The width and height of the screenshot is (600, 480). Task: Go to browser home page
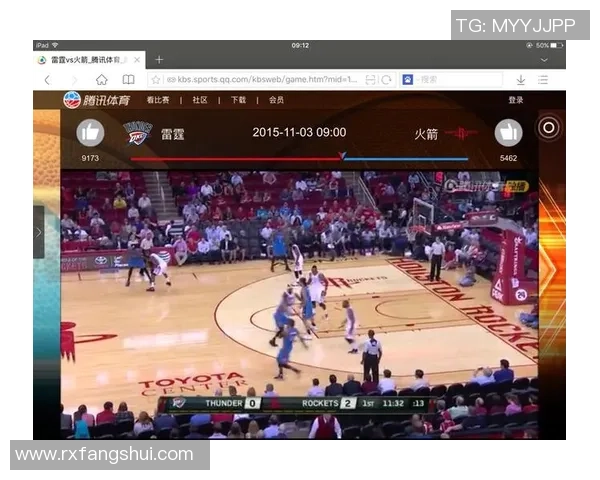tap(102, 80)
